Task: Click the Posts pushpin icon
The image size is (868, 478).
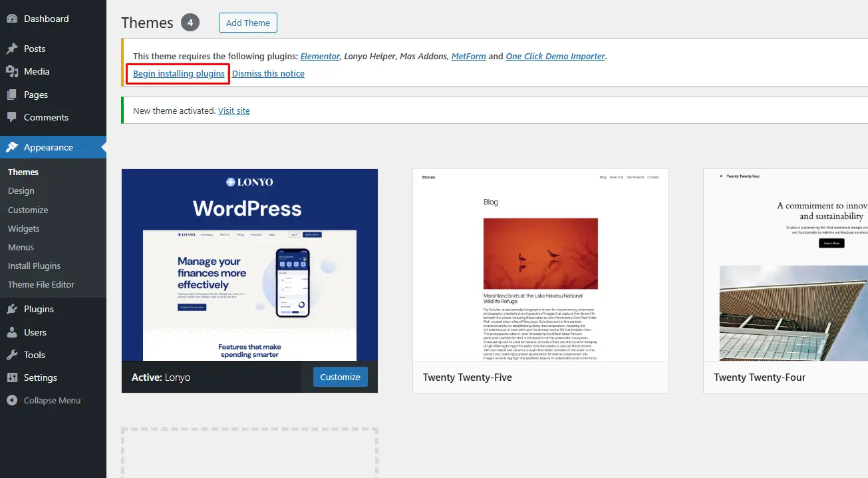Action: click(x=12, y=49)
